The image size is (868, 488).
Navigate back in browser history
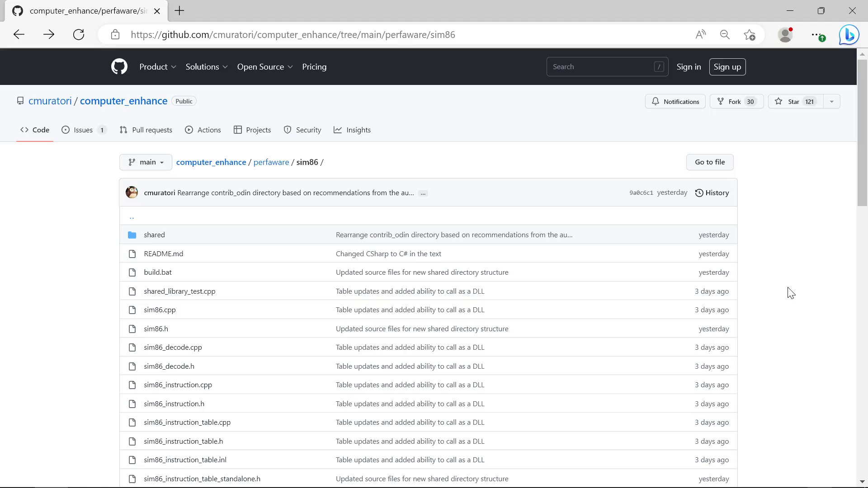click(19, 34)
